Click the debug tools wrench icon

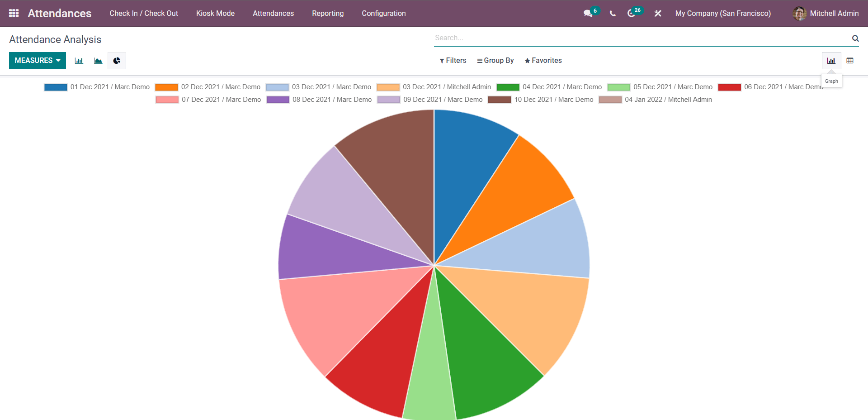click(x=658, y=14)
